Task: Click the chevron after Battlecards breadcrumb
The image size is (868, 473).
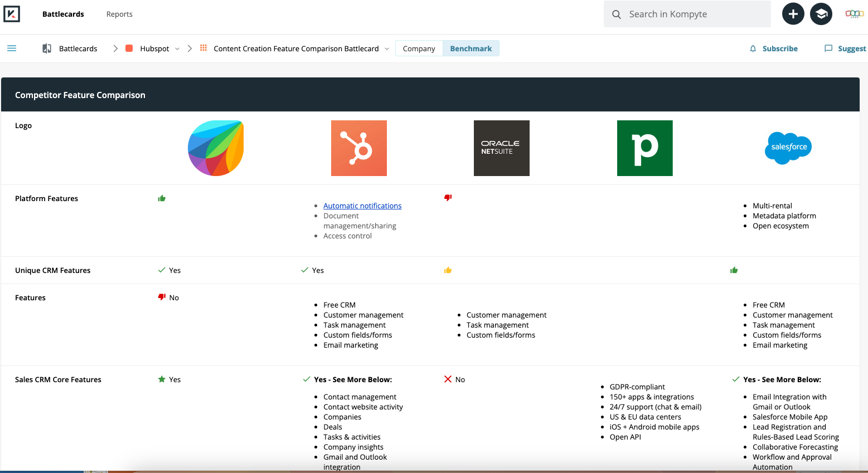Action: point(115,48)
